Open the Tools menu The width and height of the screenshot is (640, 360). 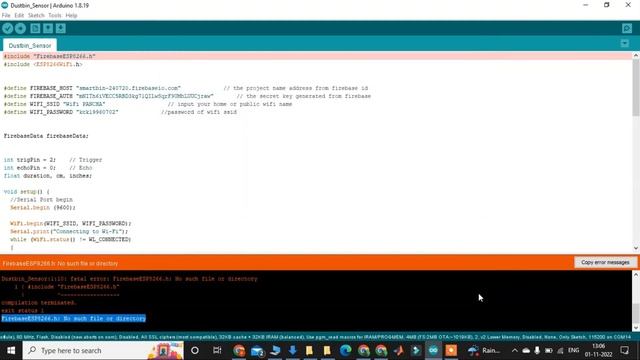pos(55,16)
